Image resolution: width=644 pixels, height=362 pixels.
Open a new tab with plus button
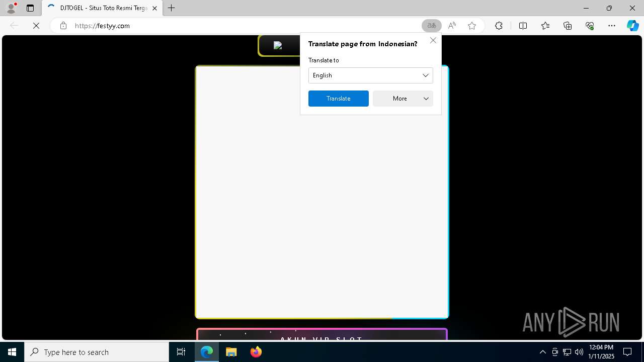click(172, 8)
